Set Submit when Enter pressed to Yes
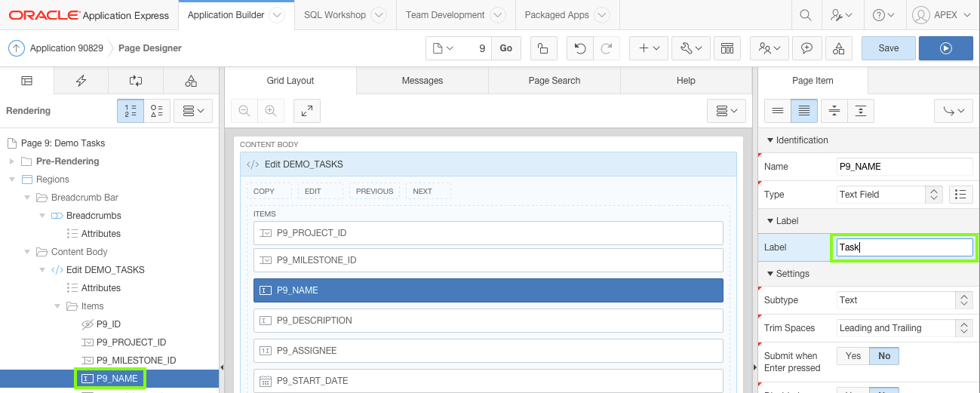 tap(853, 356)
